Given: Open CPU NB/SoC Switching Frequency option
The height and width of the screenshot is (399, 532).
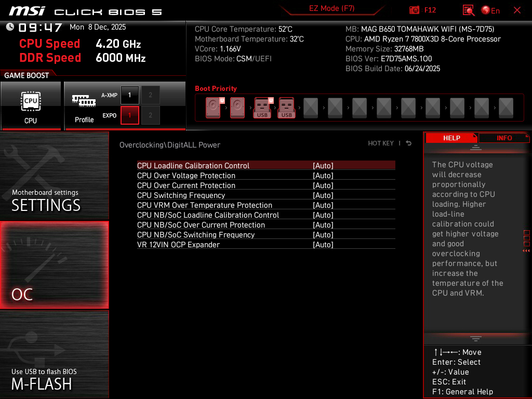Looking at the screenshot, I should (266, 234).
